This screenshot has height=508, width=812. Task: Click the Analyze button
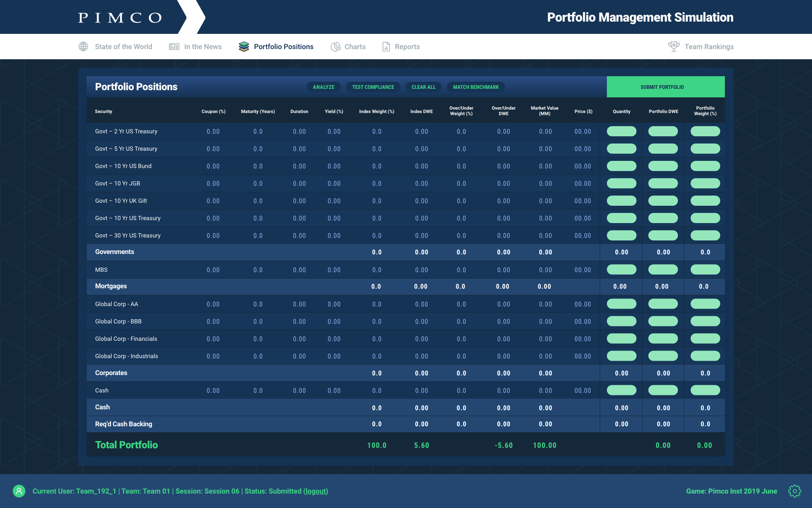(324, 87)
